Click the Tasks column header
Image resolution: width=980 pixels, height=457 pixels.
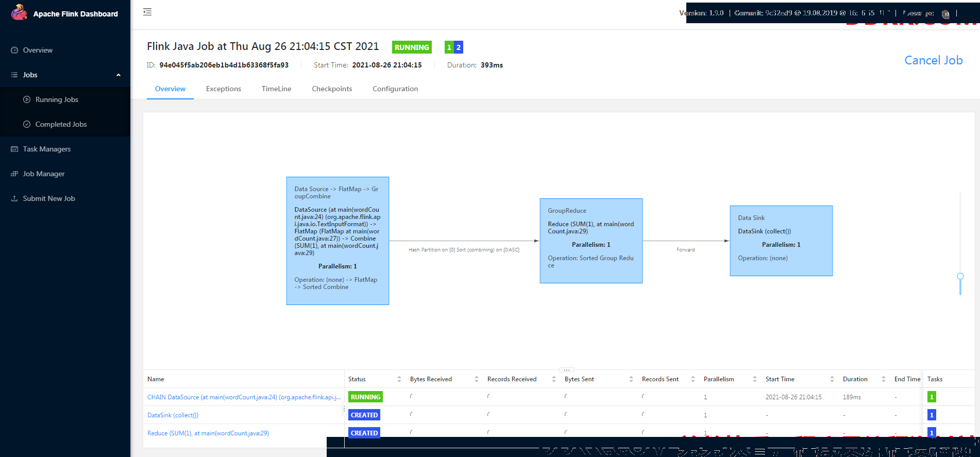[x=935, y=379]
